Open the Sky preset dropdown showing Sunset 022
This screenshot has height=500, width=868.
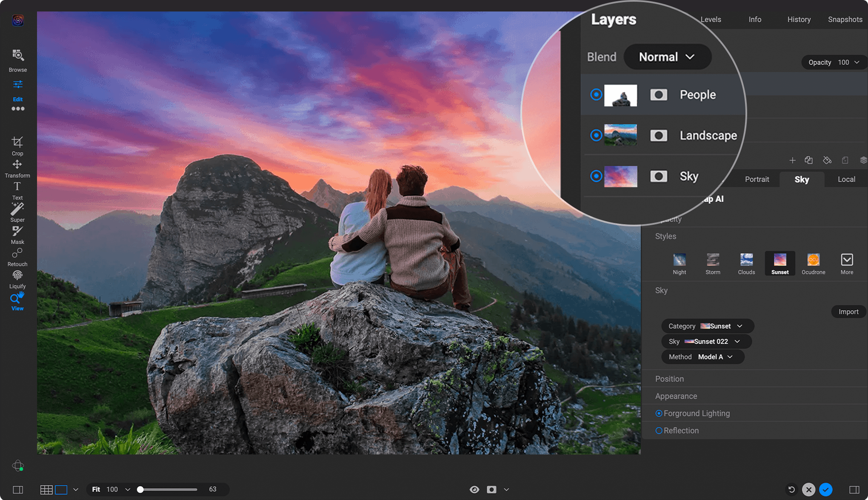(706, 341)
